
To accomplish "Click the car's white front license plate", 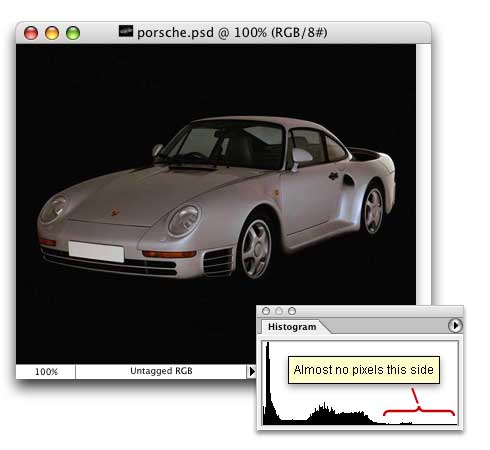I will coord(96,251).
